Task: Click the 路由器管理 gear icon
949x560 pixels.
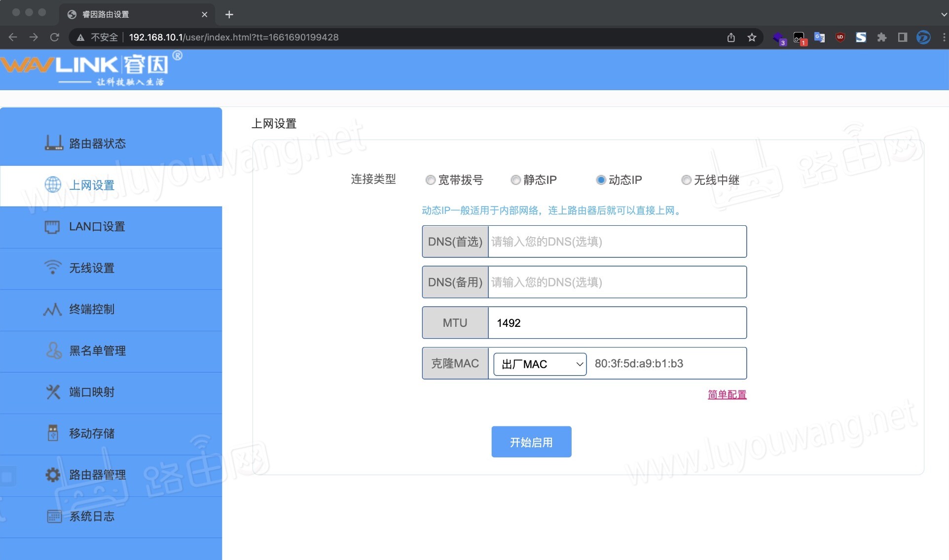Action: tap(53, 474)
